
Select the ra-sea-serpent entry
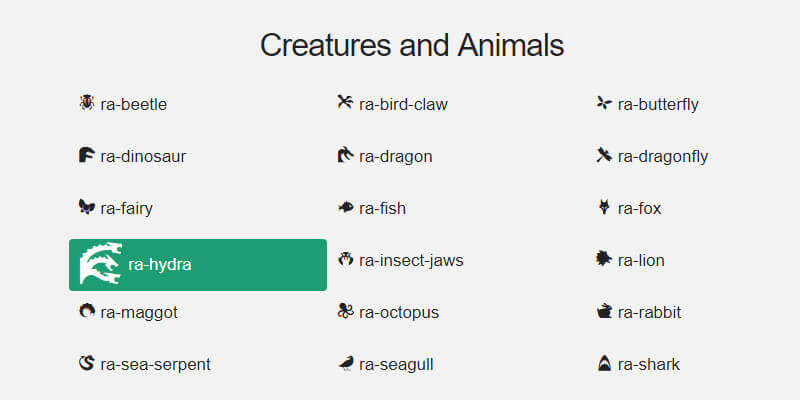pos(155,364)
